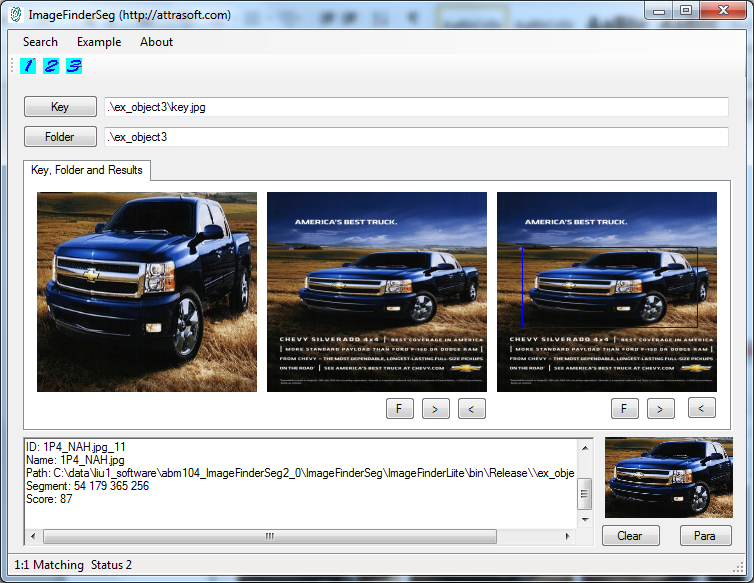Click the Para button

705,536
